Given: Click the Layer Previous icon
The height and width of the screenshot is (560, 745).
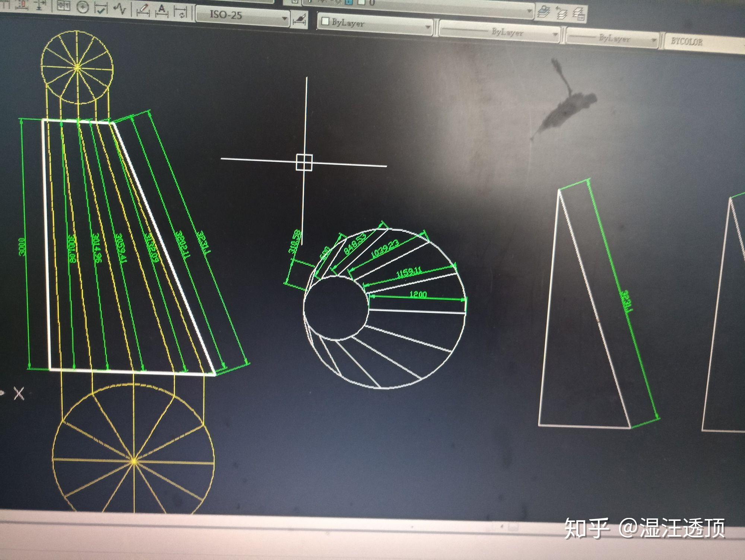Looking at the screenshot, I should (x=562, y=14).
